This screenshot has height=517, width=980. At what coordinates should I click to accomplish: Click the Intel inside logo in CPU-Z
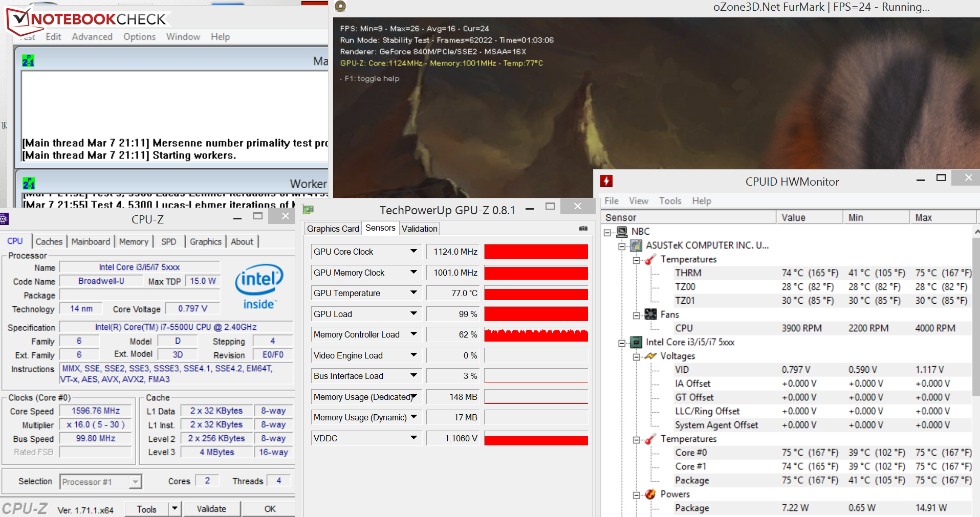(x=259, y=286)
